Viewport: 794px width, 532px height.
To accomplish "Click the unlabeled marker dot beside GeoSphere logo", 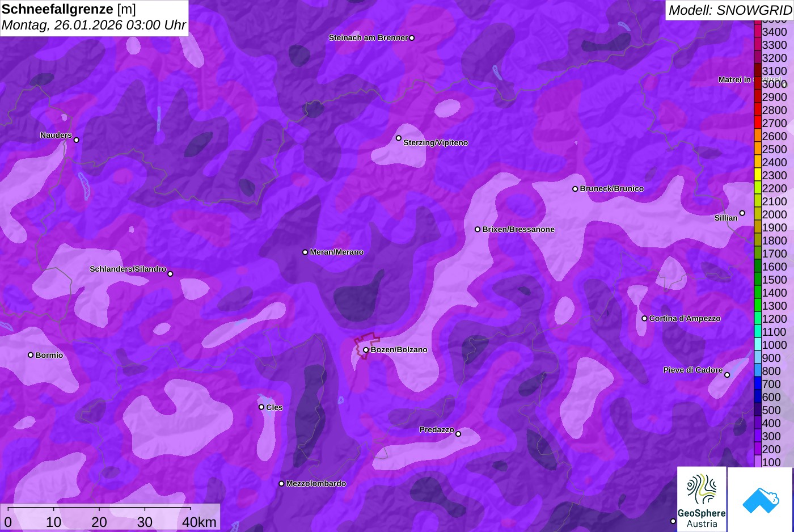I will pos(673,521).
